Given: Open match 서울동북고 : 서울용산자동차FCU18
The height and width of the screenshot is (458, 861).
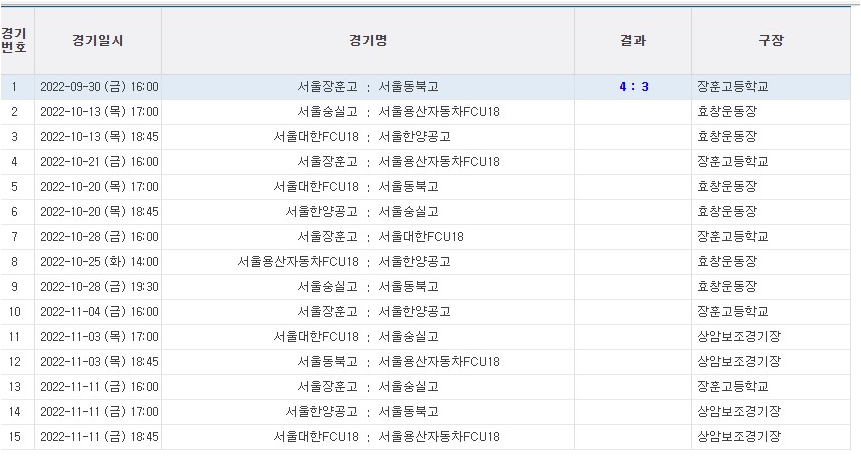Looking at the screenshot, I should pos(399,362).
